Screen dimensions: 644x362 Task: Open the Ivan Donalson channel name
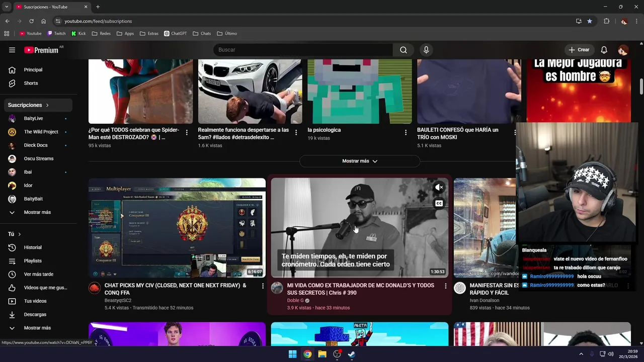click(485, 301)
